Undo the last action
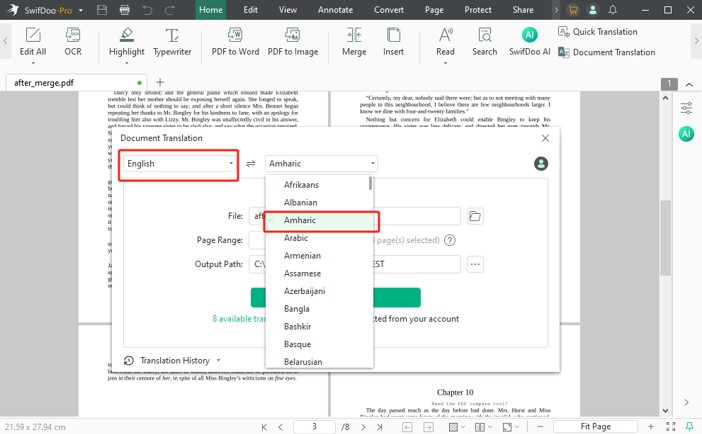Viewport: 702px width, 434px height. pyautogui.click(x=147, y=10)
